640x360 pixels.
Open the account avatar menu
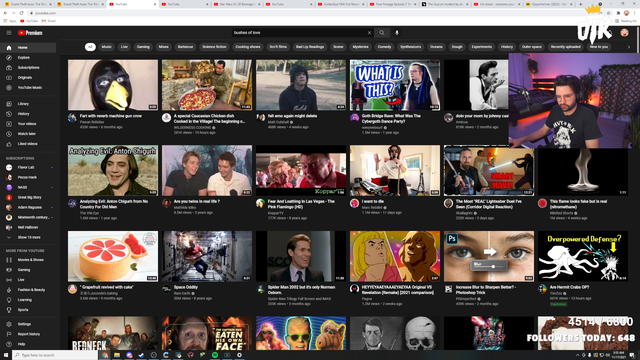click(x=624, y=33)
